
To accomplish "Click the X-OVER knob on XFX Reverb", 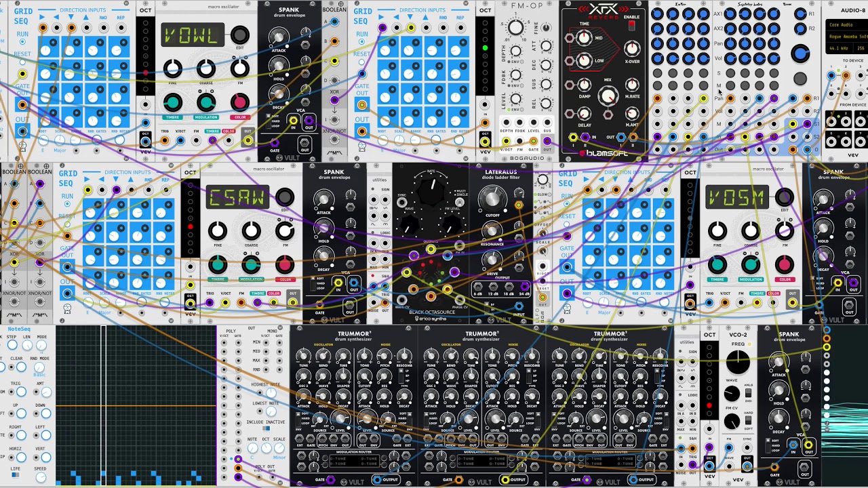I will click(632, 48).
